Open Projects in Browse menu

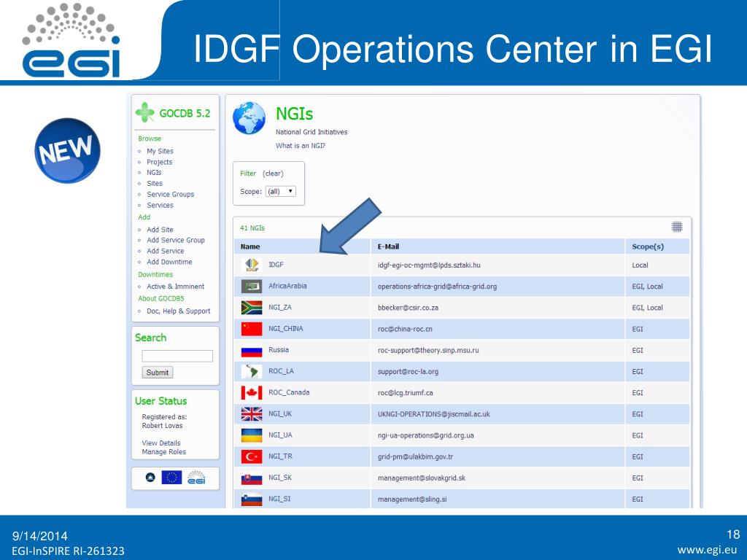coord(160,162)
